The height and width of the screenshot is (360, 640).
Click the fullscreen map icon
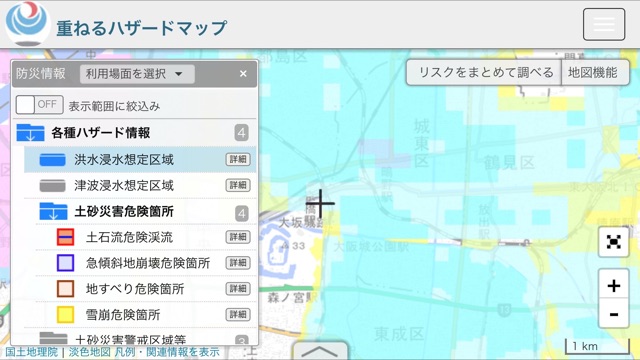pos(613,242)
